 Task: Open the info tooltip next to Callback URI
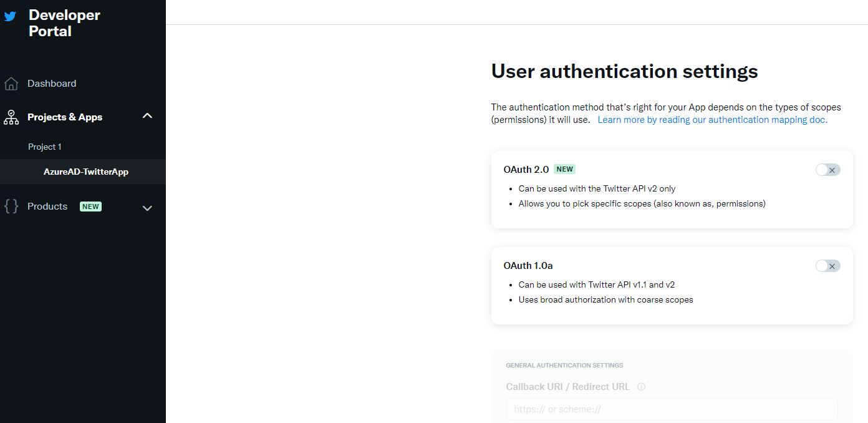pyautogui.click(x=641, y=387)
